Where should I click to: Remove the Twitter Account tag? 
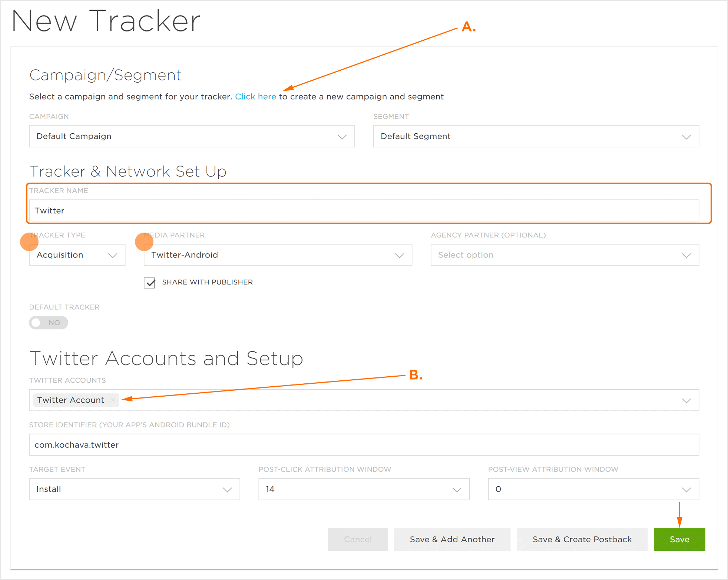click(113, 400)
